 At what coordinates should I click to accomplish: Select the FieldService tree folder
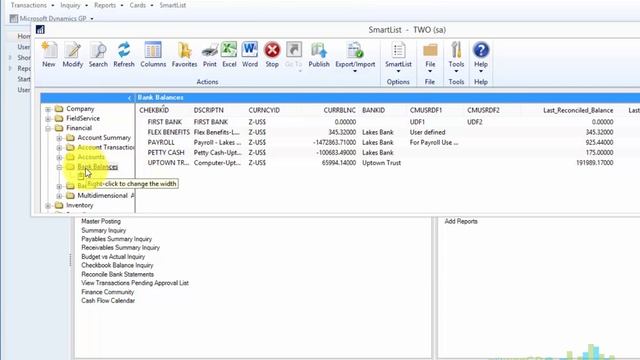coord(83,118)
